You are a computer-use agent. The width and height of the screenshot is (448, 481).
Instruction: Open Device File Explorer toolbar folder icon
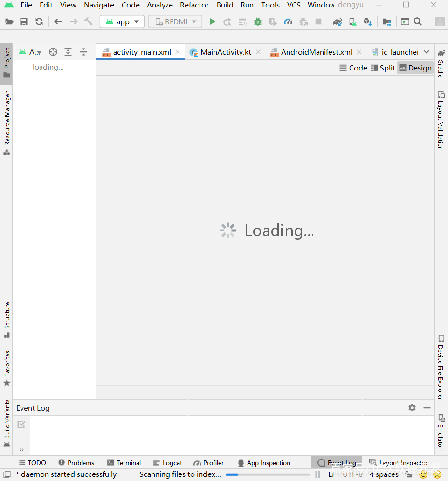point(387,22)
